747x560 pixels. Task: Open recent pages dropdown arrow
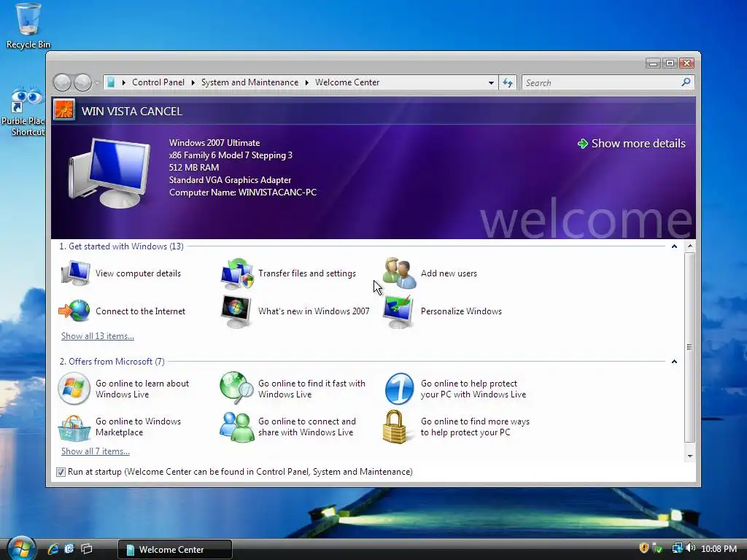(97, 83)
